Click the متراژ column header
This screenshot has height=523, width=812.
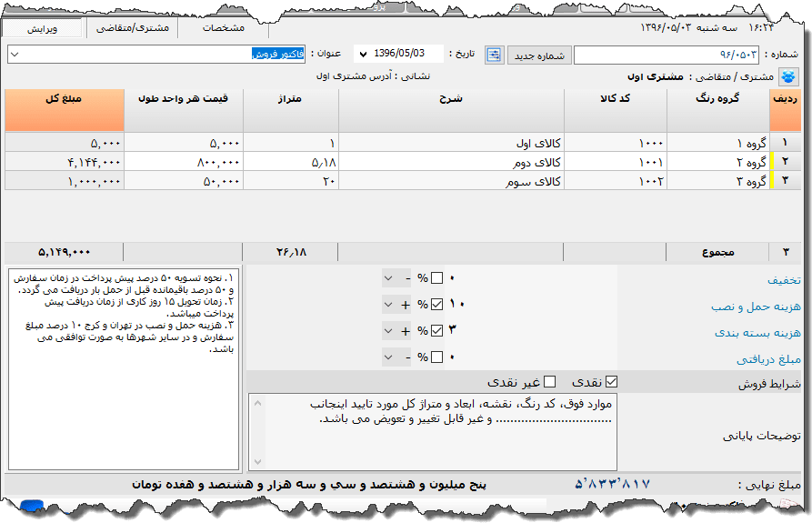point(290,110)
